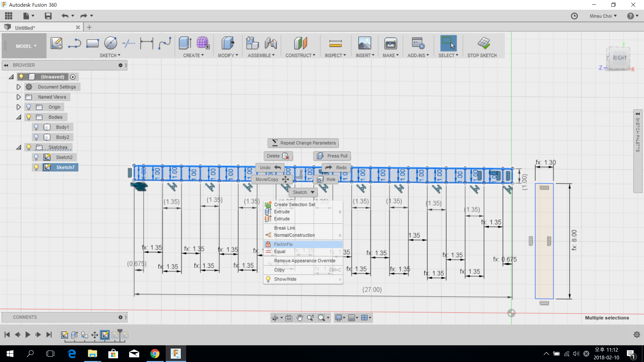Choose Fix/UnFix from context menu
Viewport: 644px width, 362px height.
click(x=303, y=244)
